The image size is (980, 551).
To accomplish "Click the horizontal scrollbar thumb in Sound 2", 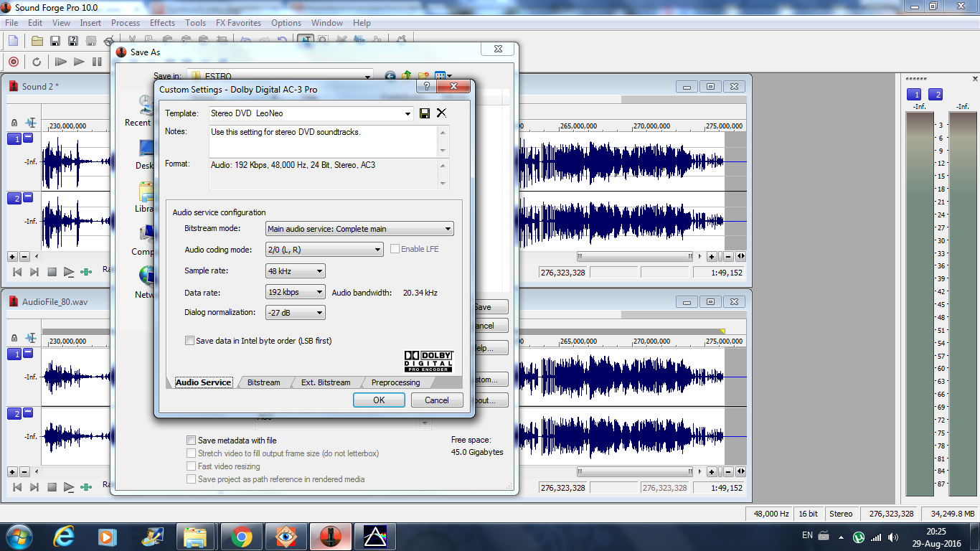I will 635,257.
